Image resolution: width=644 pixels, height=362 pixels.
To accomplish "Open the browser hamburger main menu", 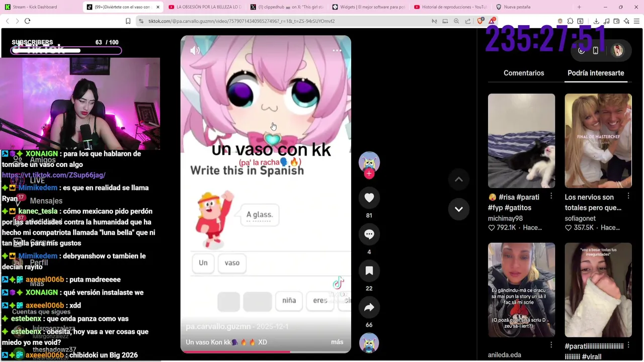I will (636, 21).
